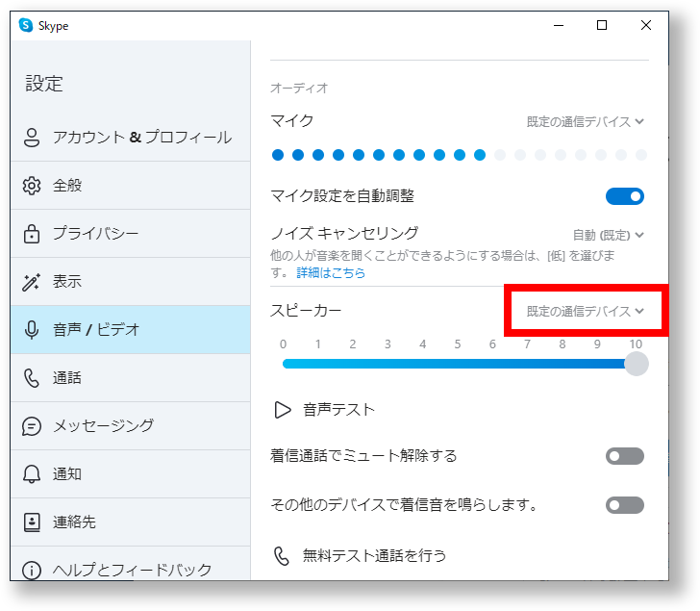Click the 設定 title text
Screen dimensions: 700x611
click(44, 84)
